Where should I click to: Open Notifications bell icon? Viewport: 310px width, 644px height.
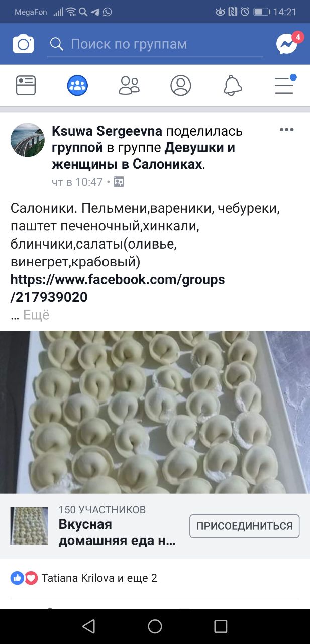(233, 86)
